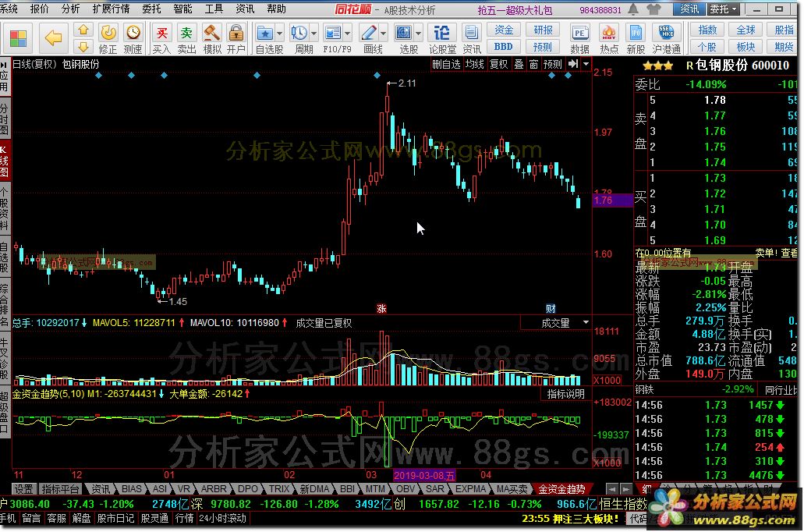Click the notification bell icon in title bar
Image resolution: width=804 pixels, height=532 pixels.
tap(634, 9)
